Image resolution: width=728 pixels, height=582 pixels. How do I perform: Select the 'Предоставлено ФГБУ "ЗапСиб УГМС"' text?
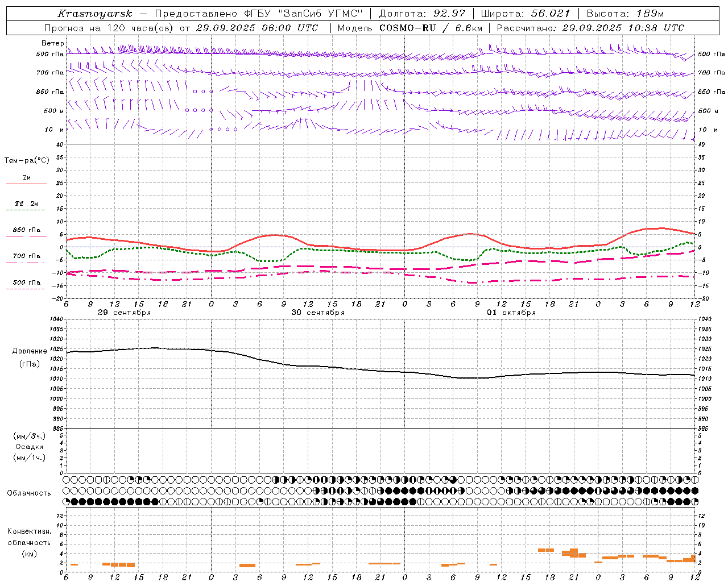[x=259, y=14]
